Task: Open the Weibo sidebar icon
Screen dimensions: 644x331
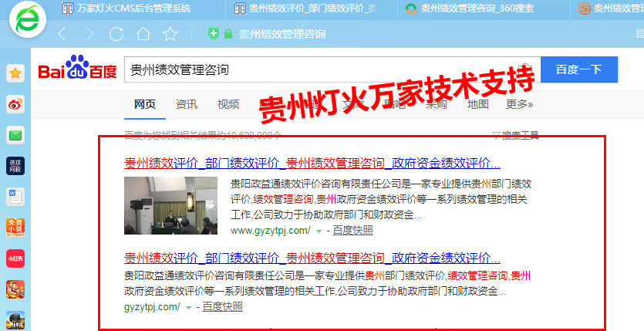Action: (15, 104)
